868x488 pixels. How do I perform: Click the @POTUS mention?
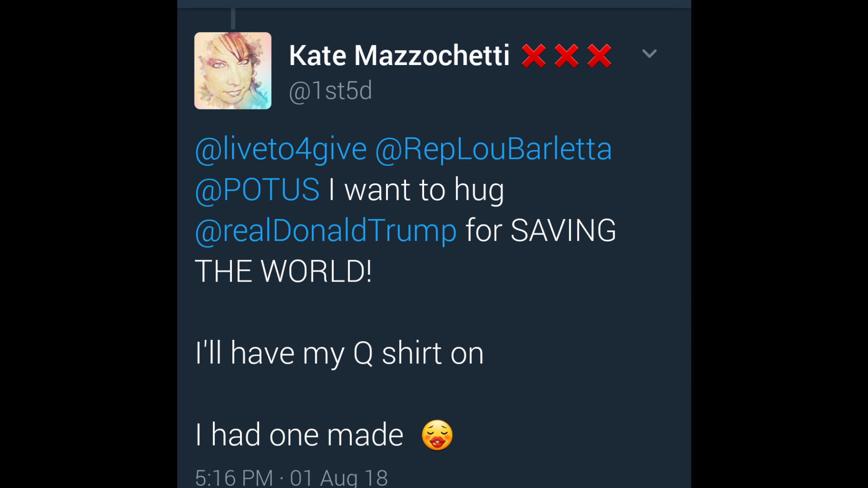pos(257,189)
